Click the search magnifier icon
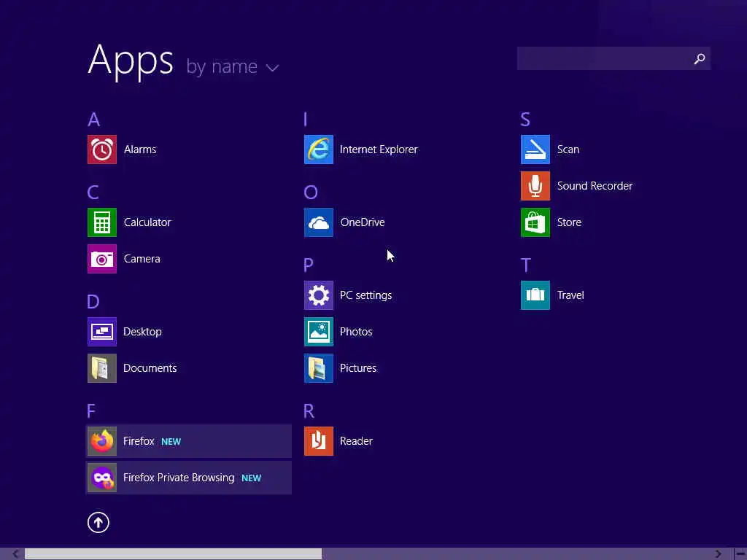The width and height of the screenshot is (747, 560). coord(700,58)
